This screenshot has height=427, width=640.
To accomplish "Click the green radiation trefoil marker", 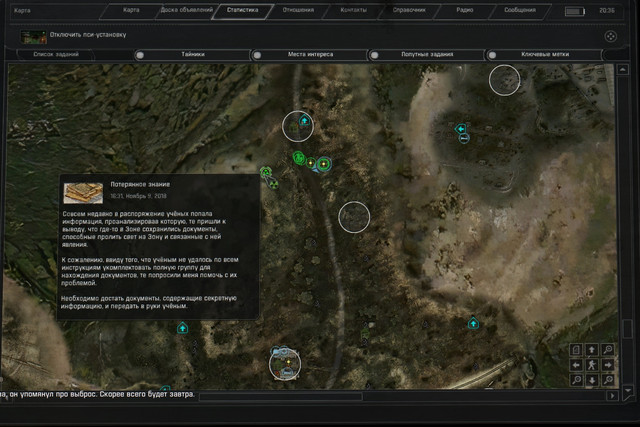I will [x=273, y=185].
